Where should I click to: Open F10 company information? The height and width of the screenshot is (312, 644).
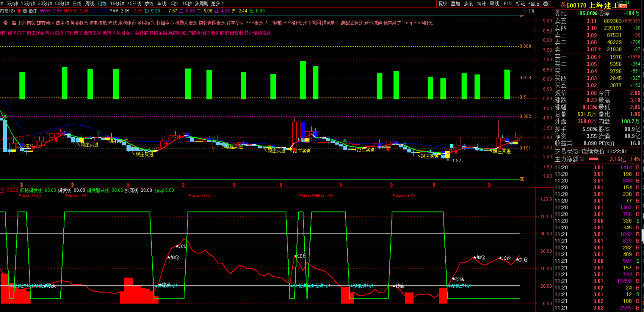pos(508,4)
